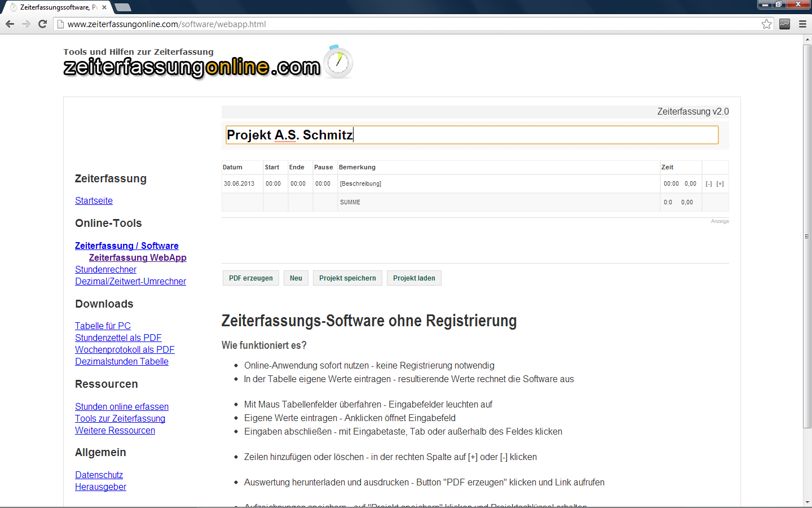This screenshot has width=812, height=508.
Task: Click the browser back arrow
Action: click(x=10, y=24)
